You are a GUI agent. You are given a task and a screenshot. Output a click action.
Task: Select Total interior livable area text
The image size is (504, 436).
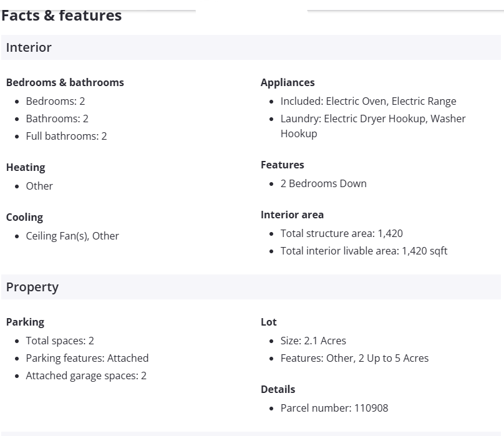tap(364, 251)
